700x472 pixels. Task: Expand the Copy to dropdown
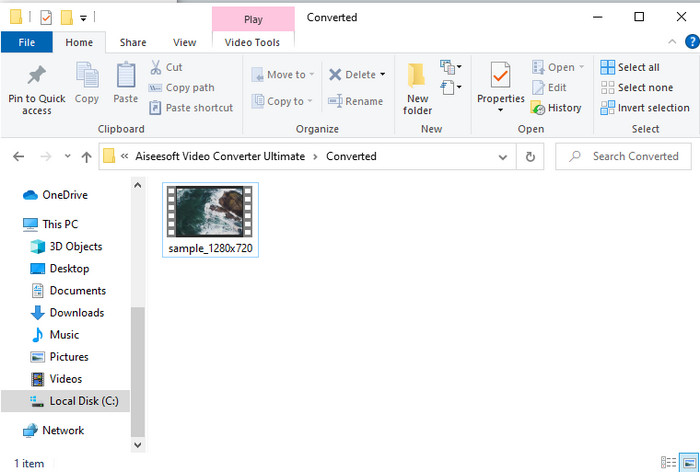click(x=310, y=101)
